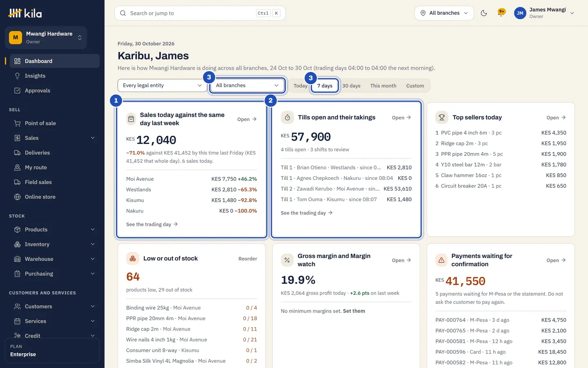Click the Deliveries truck icon
Screen dimensions: 588x368
[x=17, y=153]
